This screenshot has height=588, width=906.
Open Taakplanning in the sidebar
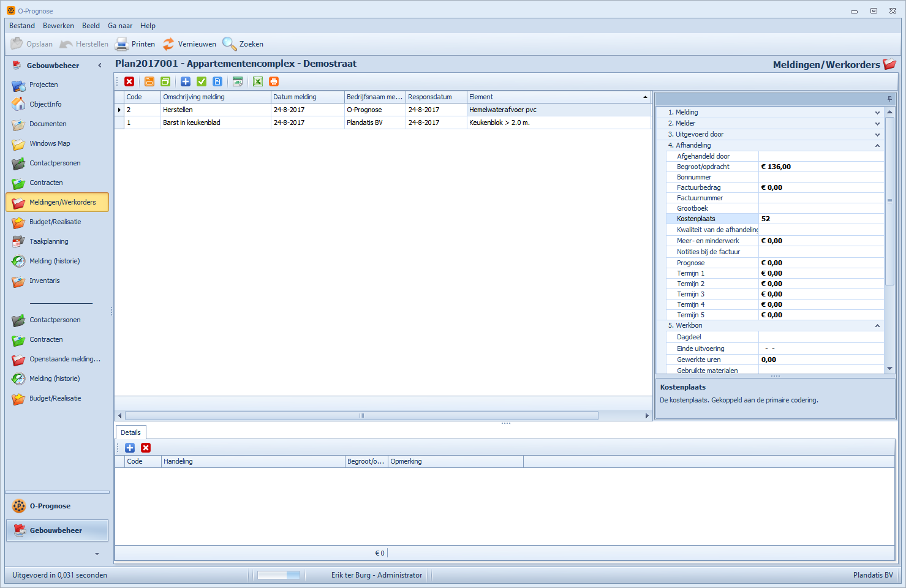point(57,241)
